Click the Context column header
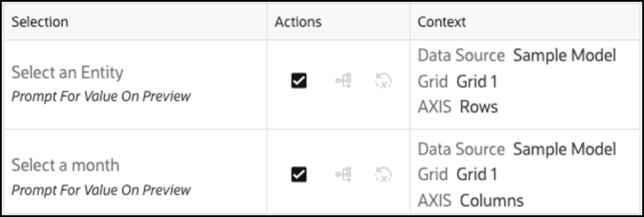This screenshot has height=217, width=644. [441, 22]
